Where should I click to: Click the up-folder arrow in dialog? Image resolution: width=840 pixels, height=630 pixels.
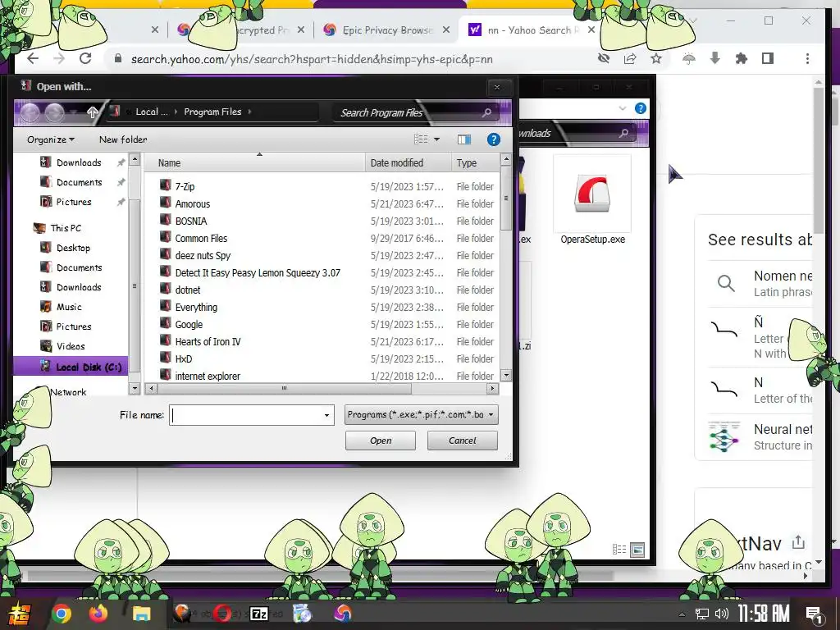point(92,112)
